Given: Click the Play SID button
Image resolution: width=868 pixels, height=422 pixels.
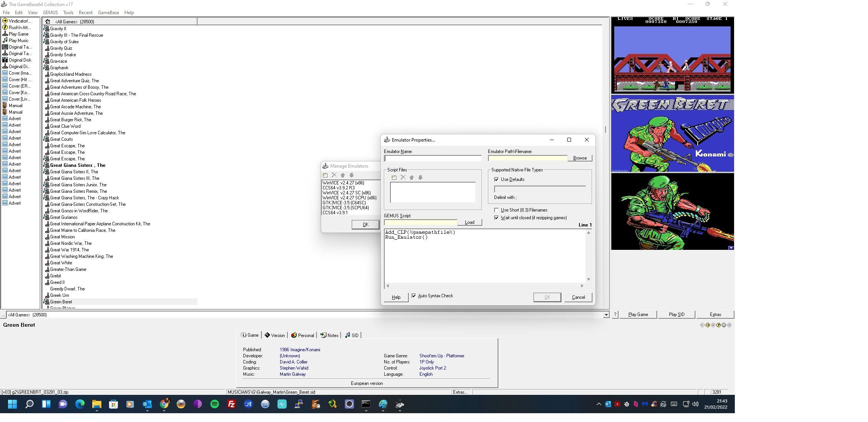Looking at the screenshot, I should 676,314.
